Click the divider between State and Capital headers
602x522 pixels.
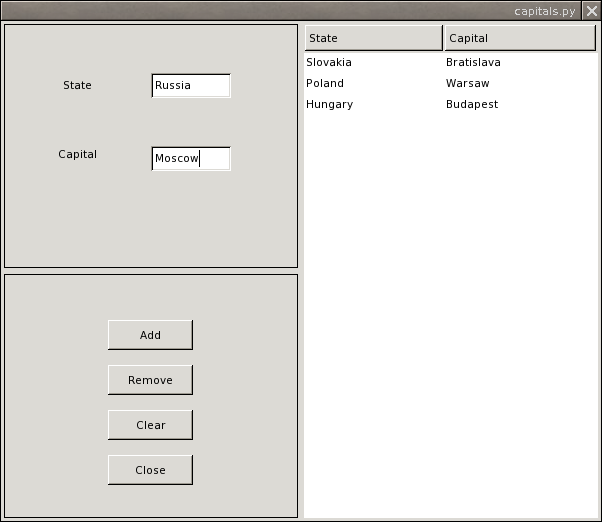point(443,38)
